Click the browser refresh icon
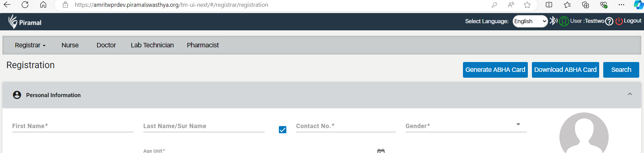Image resolution: width=644 pixels, height=153 pixels. coord(25,5)
